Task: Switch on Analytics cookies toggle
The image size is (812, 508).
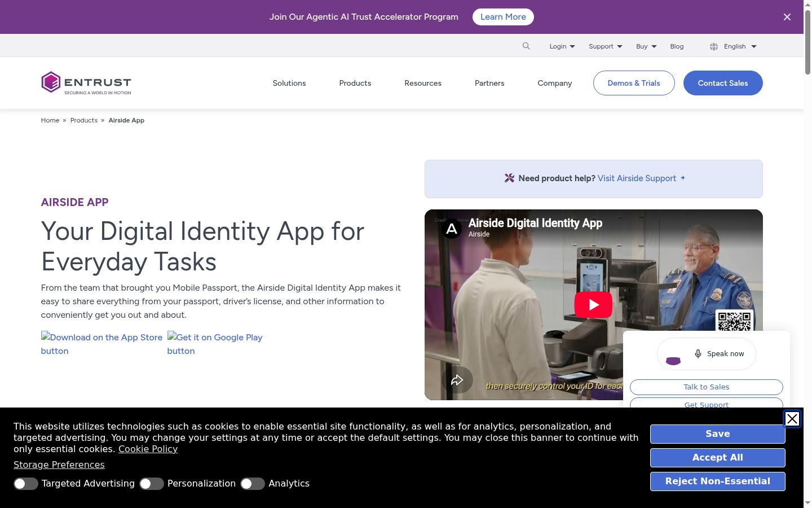Action: [253, 484]
